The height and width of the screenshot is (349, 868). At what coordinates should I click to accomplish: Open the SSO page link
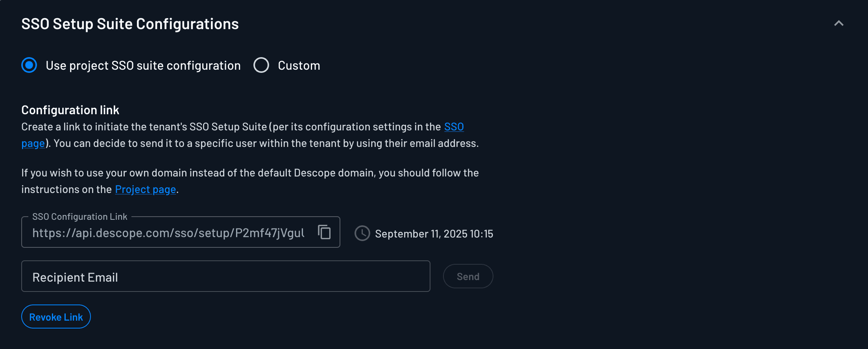click(x=453, y=126)
